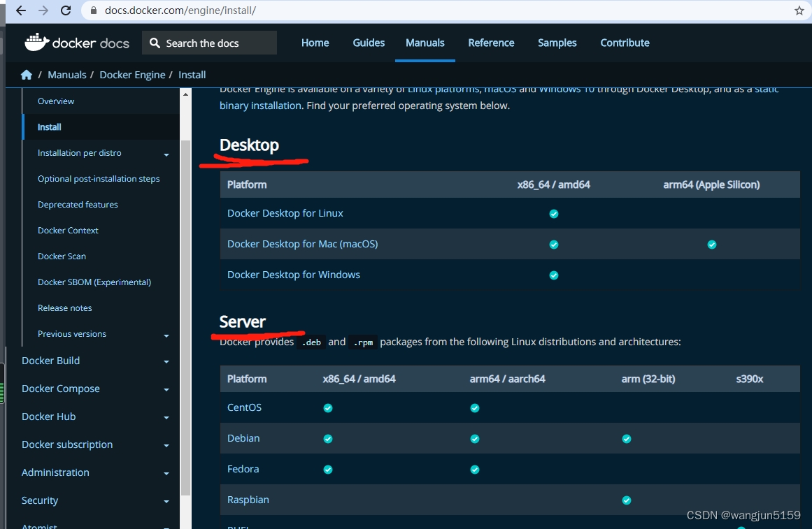Click the Raspbian arm 32-bit checkmark

coord(627,500)
